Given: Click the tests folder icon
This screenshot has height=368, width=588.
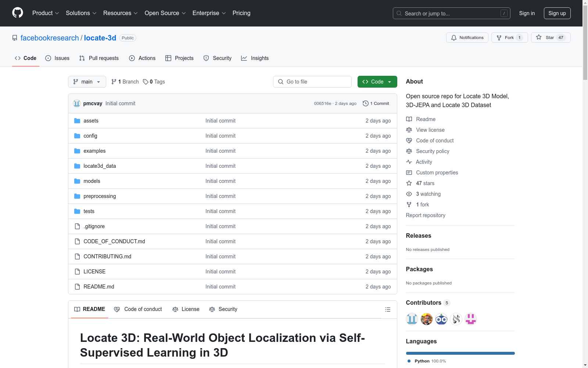Looking at the screenshot, I should [77, 211].
